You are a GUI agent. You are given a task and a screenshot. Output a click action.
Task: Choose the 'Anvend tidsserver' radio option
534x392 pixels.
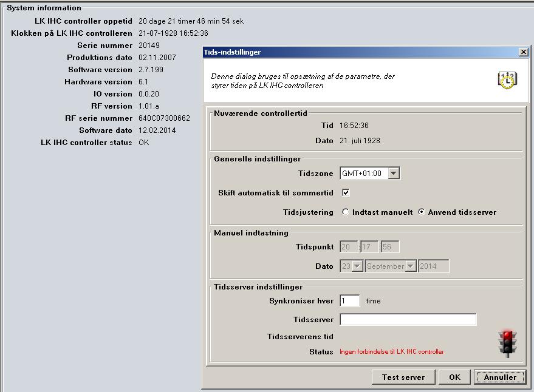point(422,212)
